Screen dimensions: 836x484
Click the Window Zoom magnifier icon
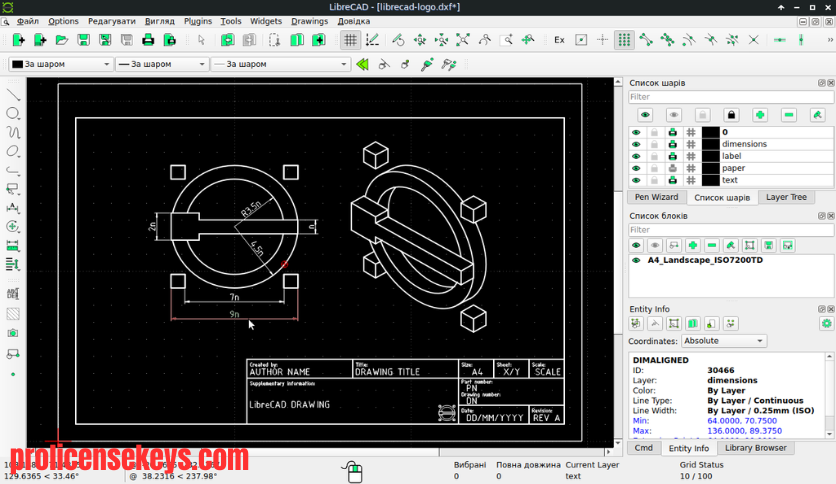pos(507,40)
